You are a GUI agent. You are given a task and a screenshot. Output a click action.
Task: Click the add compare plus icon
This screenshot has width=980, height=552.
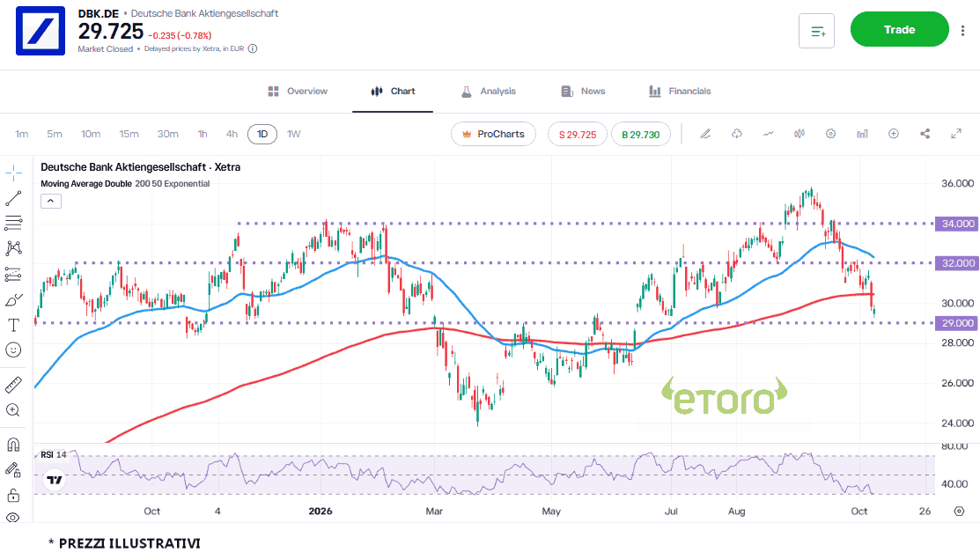tap(894, 134)
